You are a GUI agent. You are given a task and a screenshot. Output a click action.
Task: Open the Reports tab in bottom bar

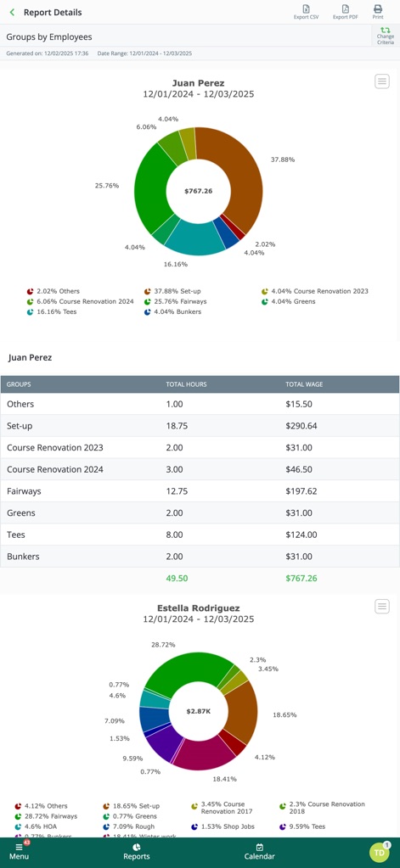coord(136,852)
